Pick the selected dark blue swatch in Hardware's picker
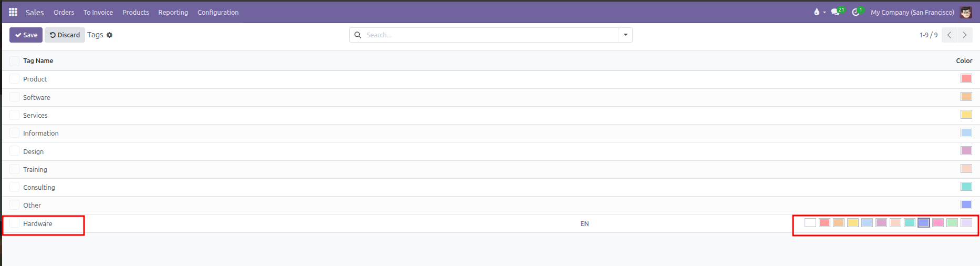The height and width of the screenshot is (266, 980). [x=924, y=223]
